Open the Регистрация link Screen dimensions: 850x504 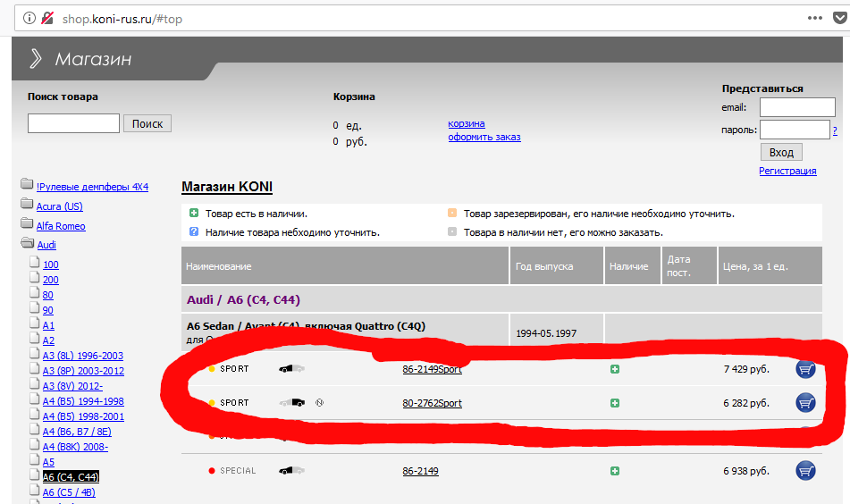(x=787, y=171)
